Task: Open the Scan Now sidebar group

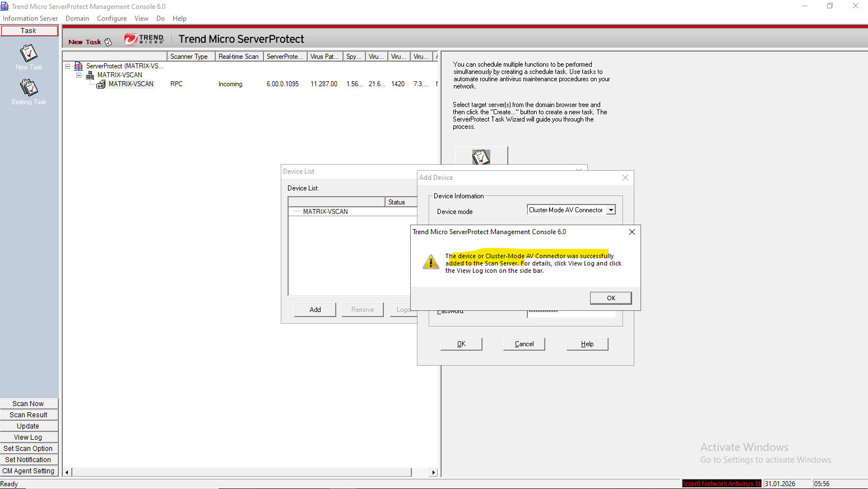Action: (29, 404)
